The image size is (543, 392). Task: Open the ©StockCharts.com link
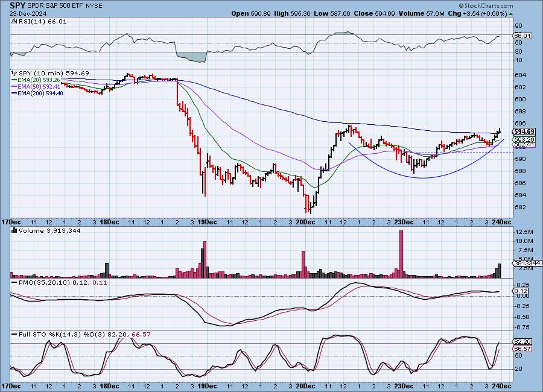pyautogui.click(x=486, y=5)
